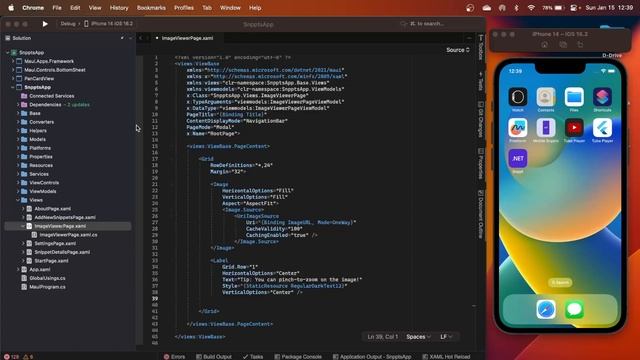Viewport: 640px width, 360px height.
Task: Expand the Dependencies folder
Action: click(18, 104)
